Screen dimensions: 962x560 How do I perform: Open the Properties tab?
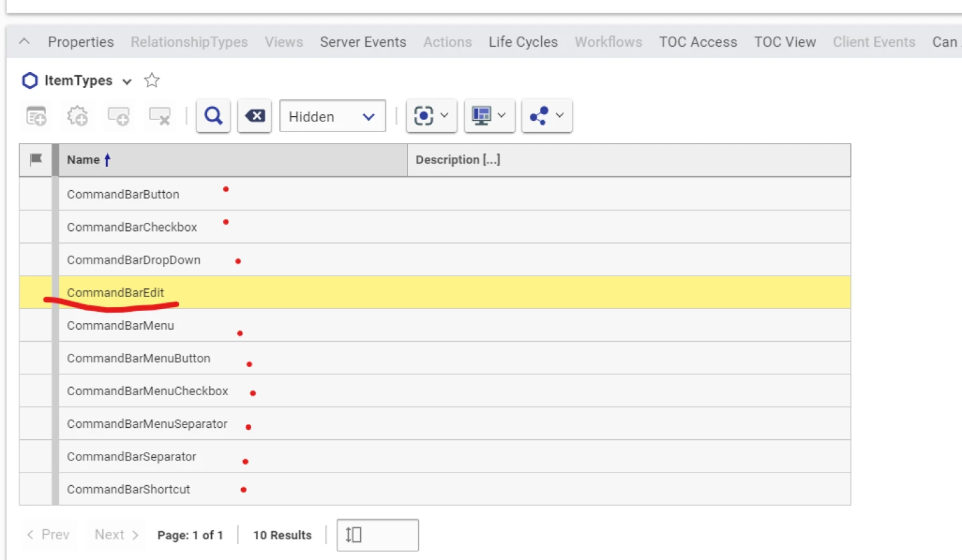click(81, 42)
